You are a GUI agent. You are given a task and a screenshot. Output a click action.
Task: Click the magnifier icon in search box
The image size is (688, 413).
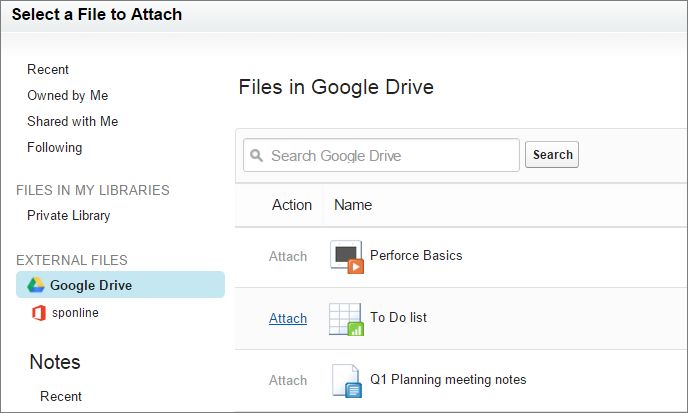click(x=256, y=155)
